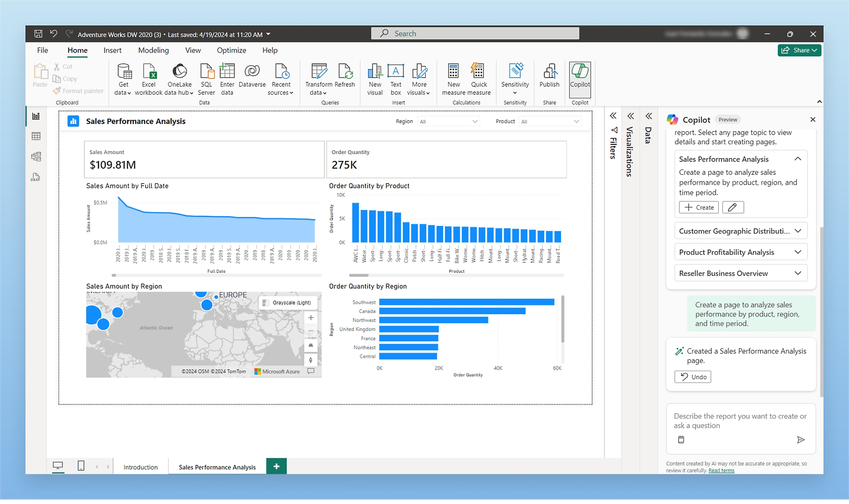Toggle the Region filter dropdown
Screen dimensions: 849x504
(x=475, y=121)
